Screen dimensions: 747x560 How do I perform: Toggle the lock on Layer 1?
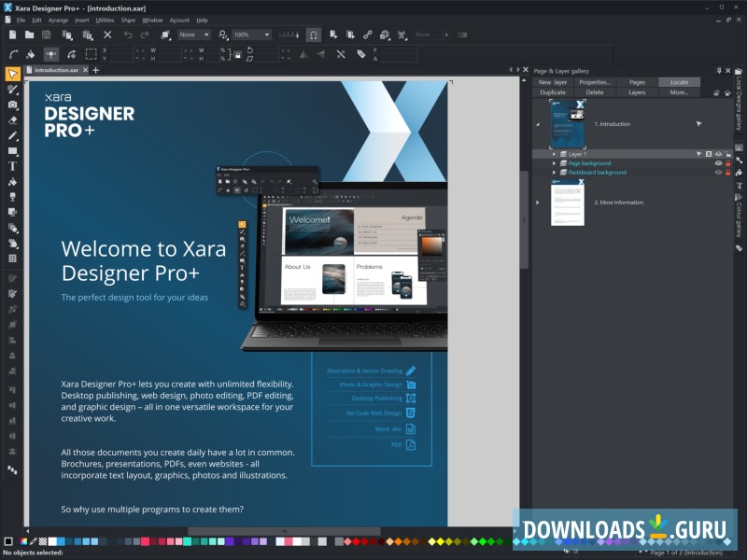(x=728, y=152)
